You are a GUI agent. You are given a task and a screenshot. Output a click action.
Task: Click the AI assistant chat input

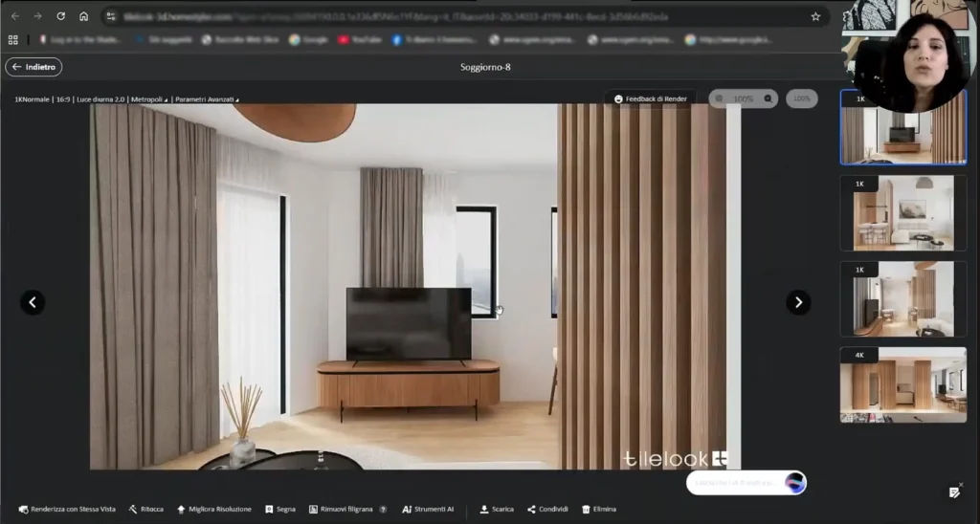pyautogui.click(x=735, y=483)
